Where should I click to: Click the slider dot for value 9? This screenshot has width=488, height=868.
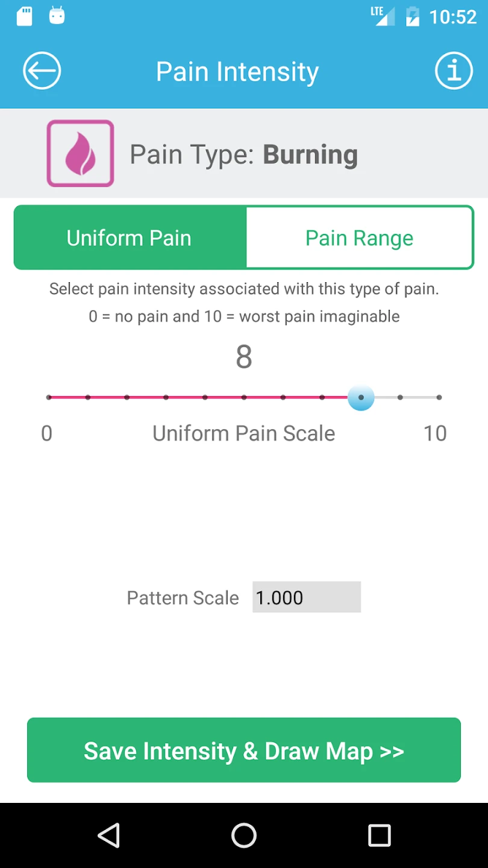click(400, 398)
